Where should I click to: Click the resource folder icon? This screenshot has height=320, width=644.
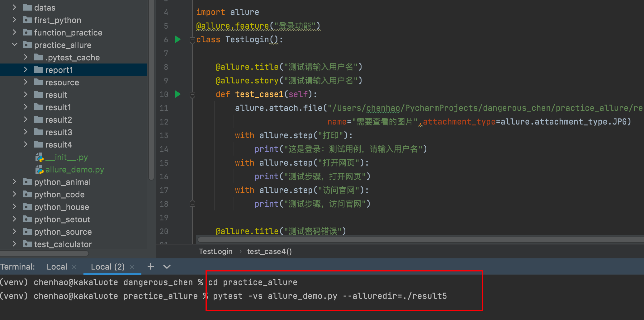(x=39, y=82)
